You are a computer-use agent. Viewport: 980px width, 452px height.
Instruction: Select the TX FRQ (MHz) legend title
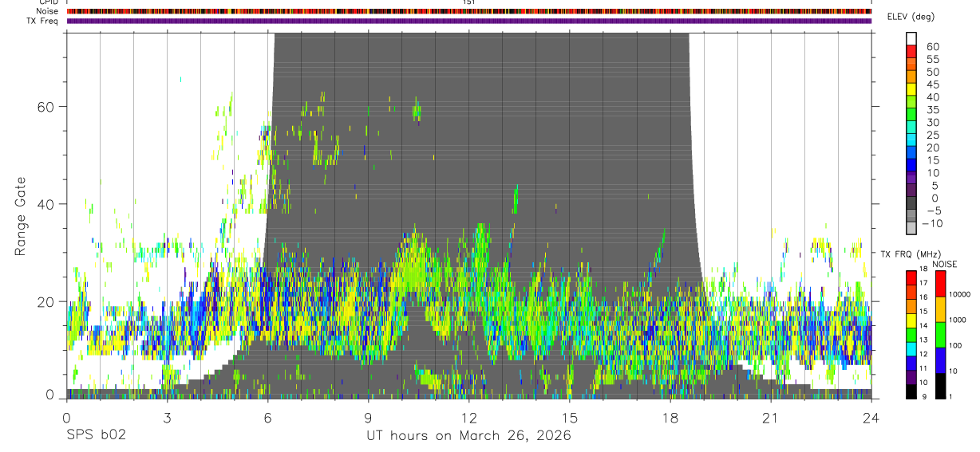912,254
